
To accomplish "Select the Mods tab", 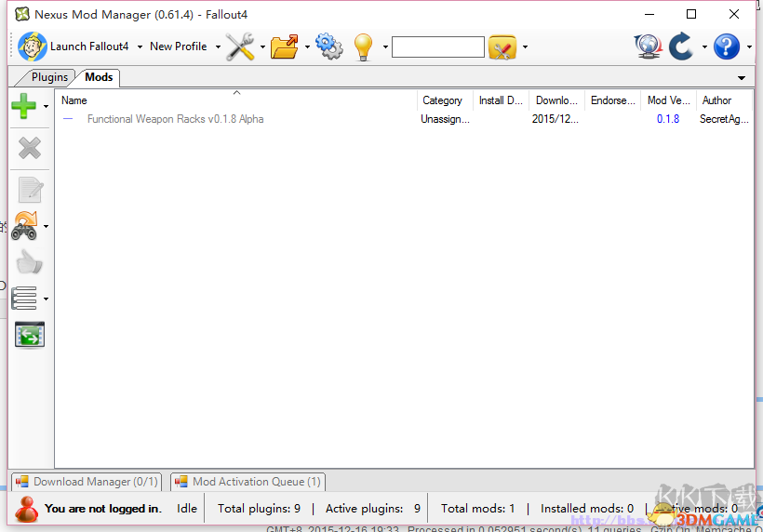I will [x=99, y=77].
